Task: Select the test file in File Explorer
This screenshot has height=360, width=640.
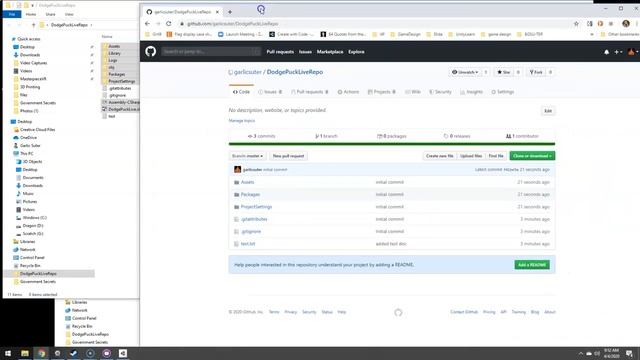Action: coord(111,116)
